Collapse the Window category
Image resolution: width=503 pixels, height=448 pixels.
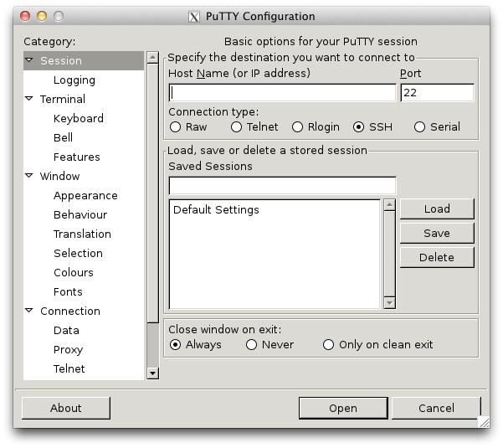[x=29, y=176]
